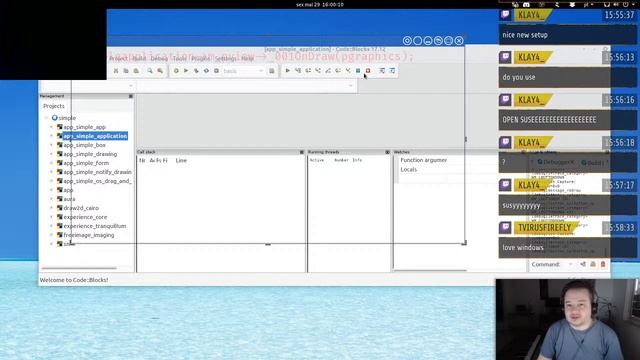Viewport: 640px width, 360px height.
Task: Expand the experience_core project node
Action: (51, 217)
